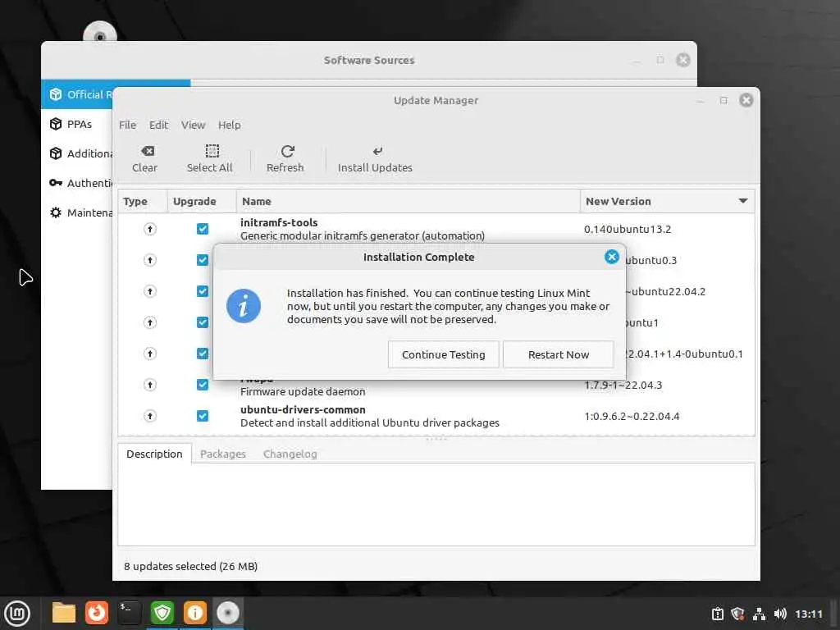Viewport: 840px width, 630px height.
Task: Click the blue info icon in dialog
Action: (x=243, y=306)
